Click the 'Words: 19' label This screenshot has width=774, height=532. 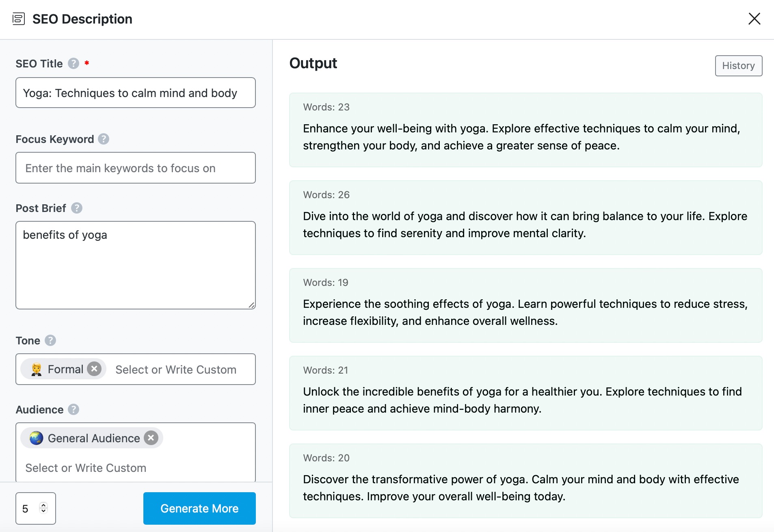pos(326,283)
